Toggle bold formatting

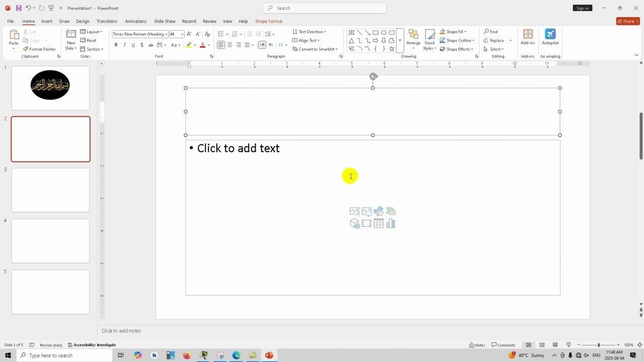pyautogui.click(x=116, y=45)
